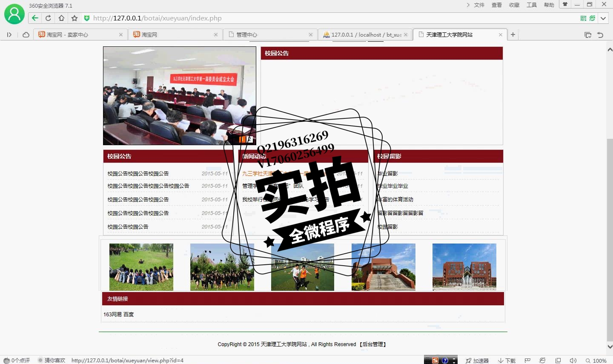Click the graduation caps photo thumbnail
This screenshot has height=364, width=613.
222,267
